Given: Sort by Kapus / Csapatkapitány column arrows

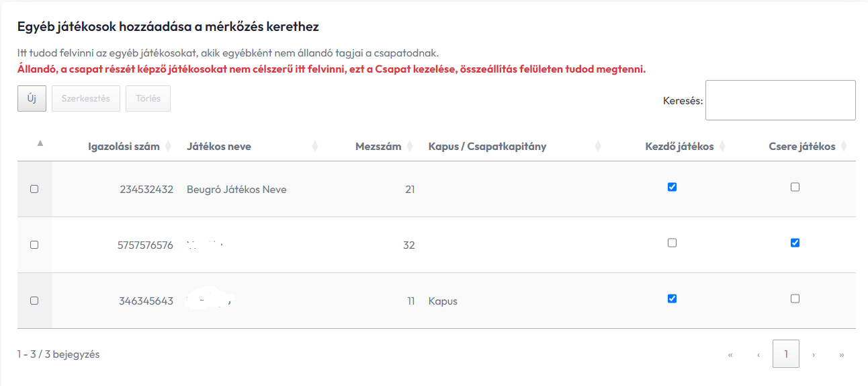Looking at the screenshot, I should [598, 147].
